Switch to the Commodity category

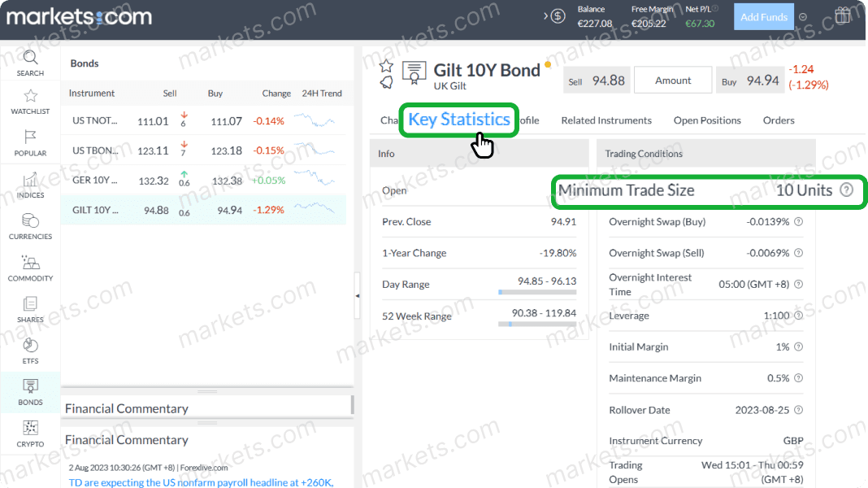point(30,267)
